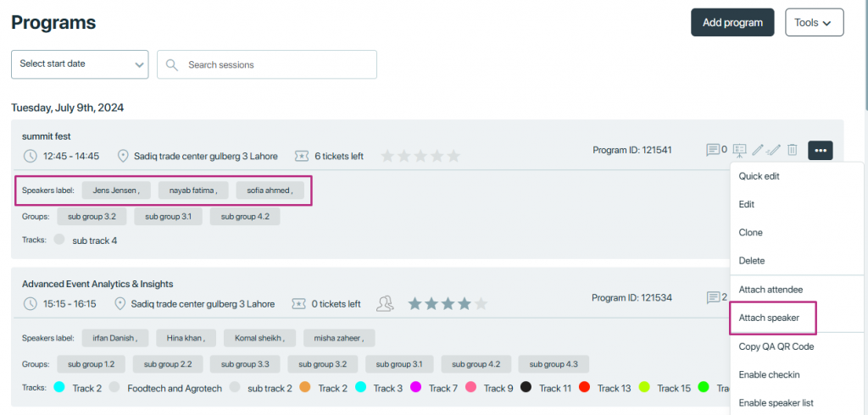The height and width of the screenshot is (415, 868).
Task: Click sub group 2.2 chip
Action: click(168, 364)
